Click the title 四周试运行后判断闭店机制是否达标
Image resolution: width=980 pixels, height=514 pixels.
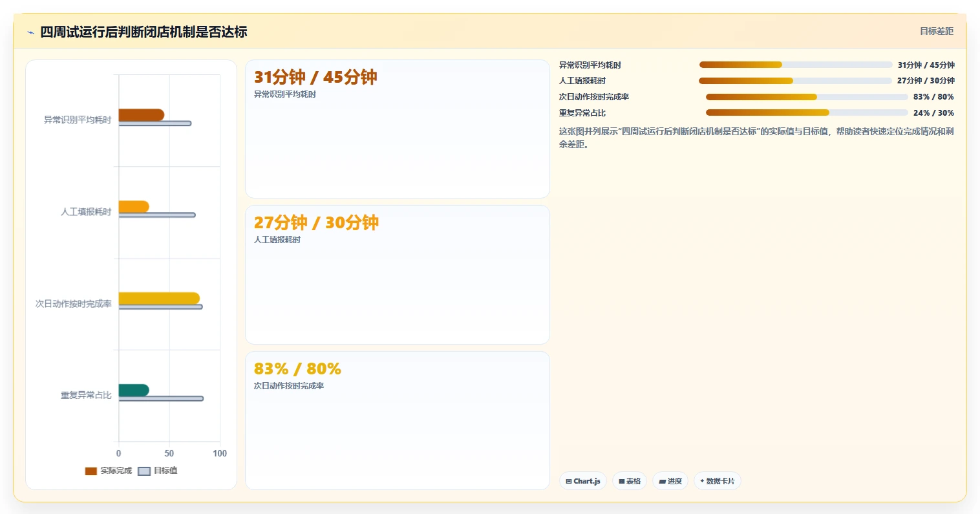pos(144,32)
